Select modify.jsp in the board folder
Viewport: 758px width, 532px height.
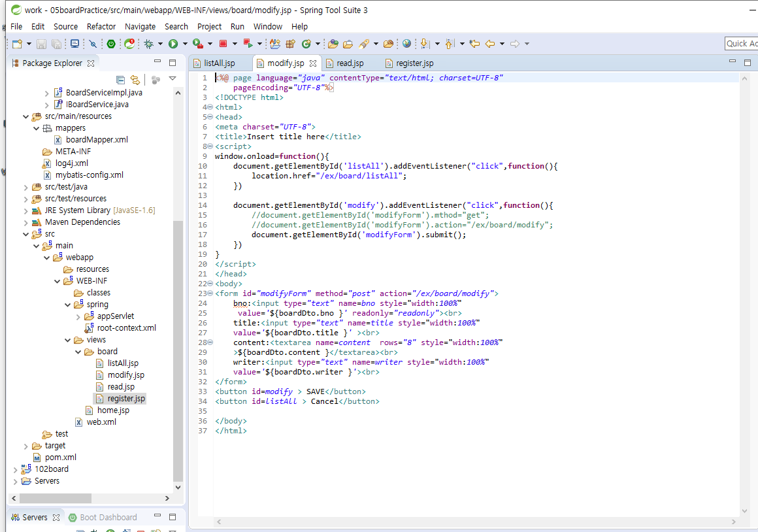click(125, 375)
